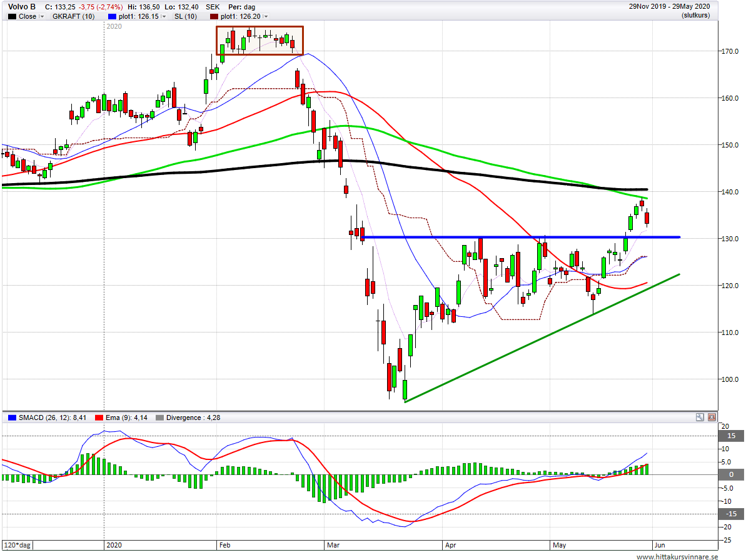
Task: Click the Divergence : 4,28 legend label
Action: pyautogui.click(x=193, y=418)
